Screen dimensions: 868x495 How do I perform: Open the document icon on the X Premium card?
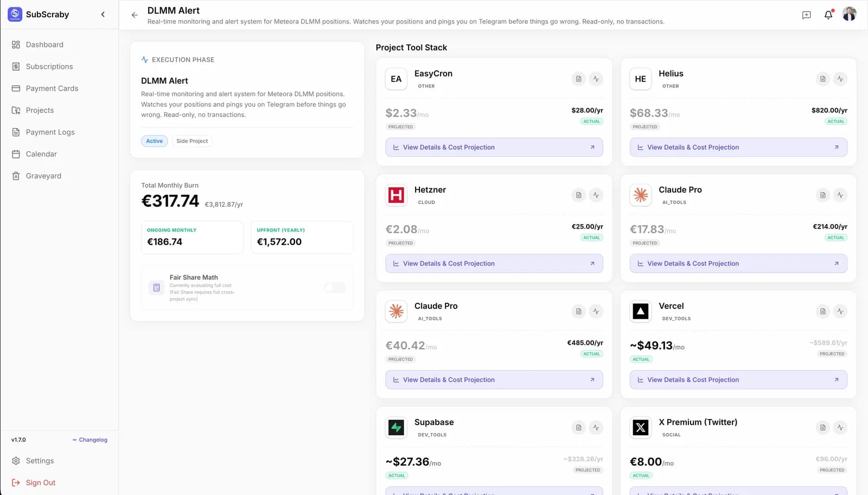point(823,428)
